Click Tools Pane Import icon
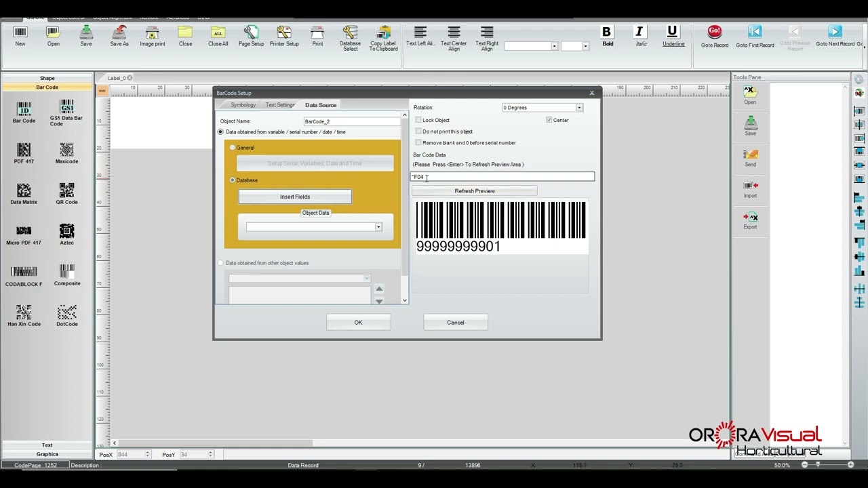Image resolution: width=868 pixels, height=488 pixels. point(750,189)
